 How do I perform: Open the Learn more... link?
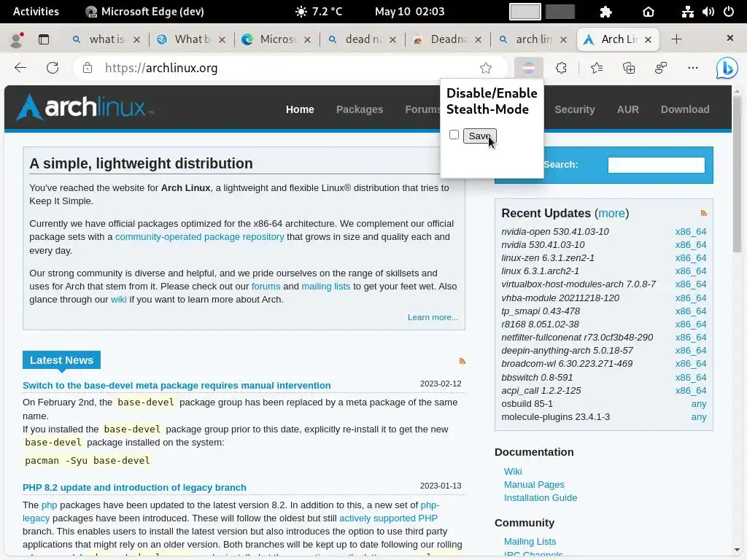click(x=433, y=317)
